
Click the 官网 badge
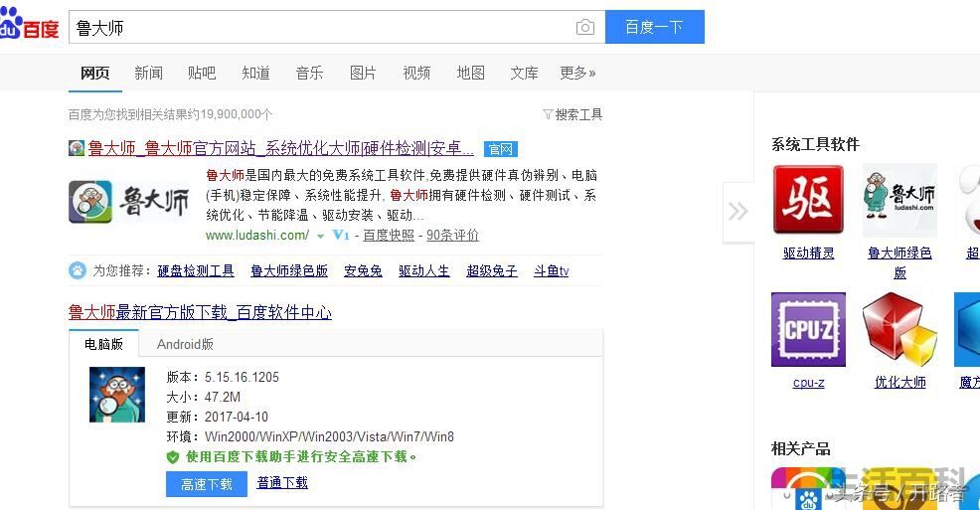[501, 149]
